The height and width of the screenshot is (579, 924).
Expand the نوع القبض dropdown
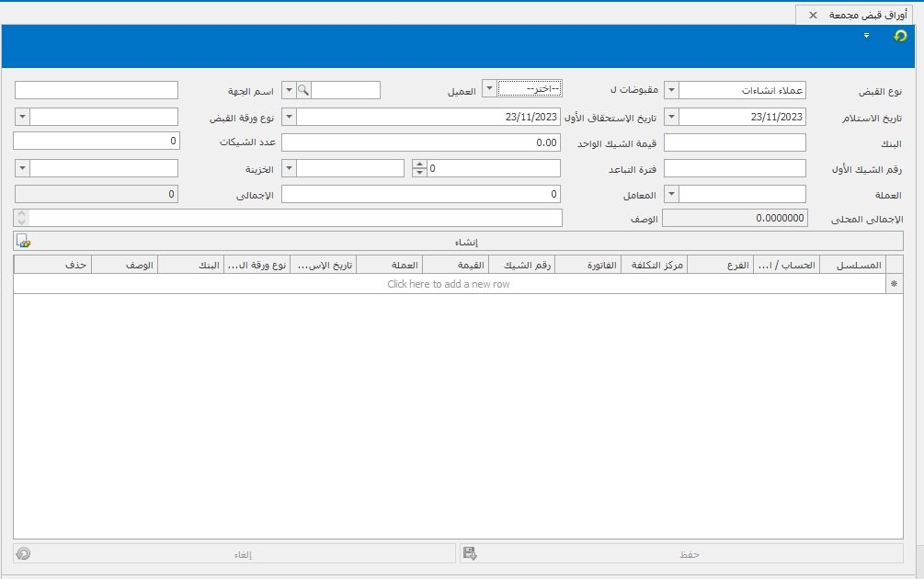pyautogui.click(x=671, y=90)
